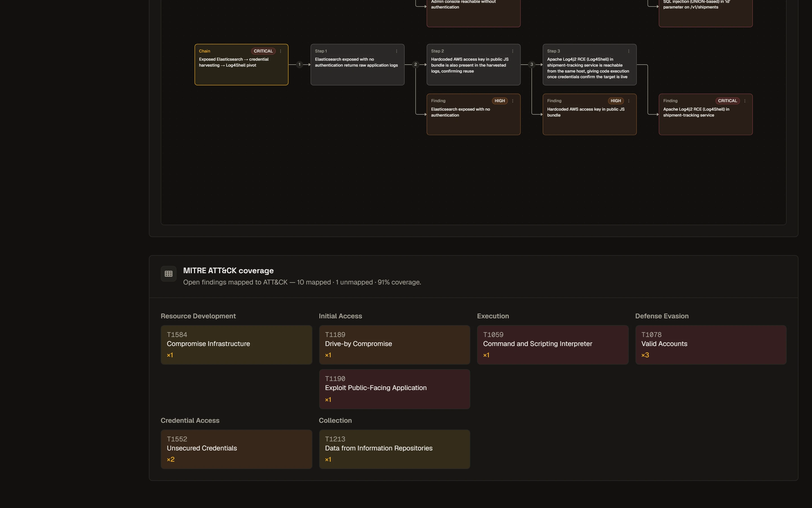The width and height of the screenshot is (812, 508).
Task: Open T1213 Data from Information Repositories card
Action: (x=395, y=449)
